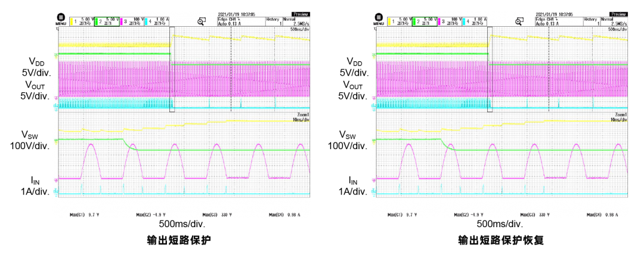Click the Preview label on the left scope
644x254 pixels.
pos(301,14)
